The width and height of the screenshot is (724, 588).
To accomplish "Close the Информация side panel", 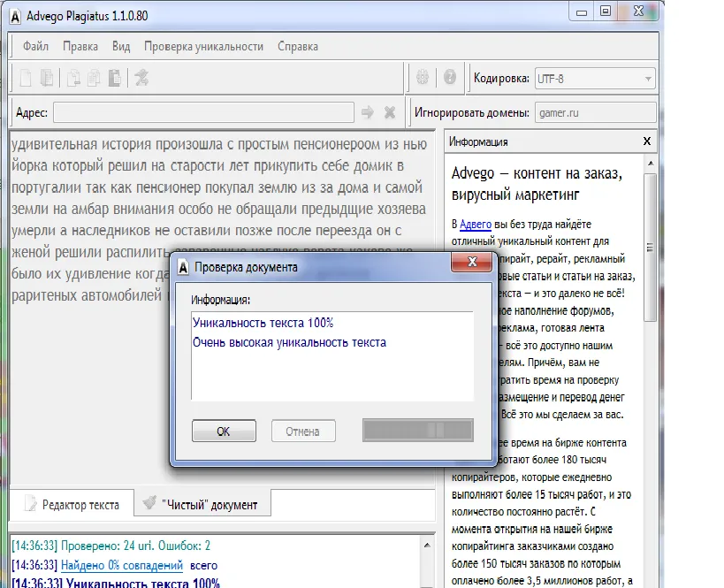I will [x=647, y=141].
